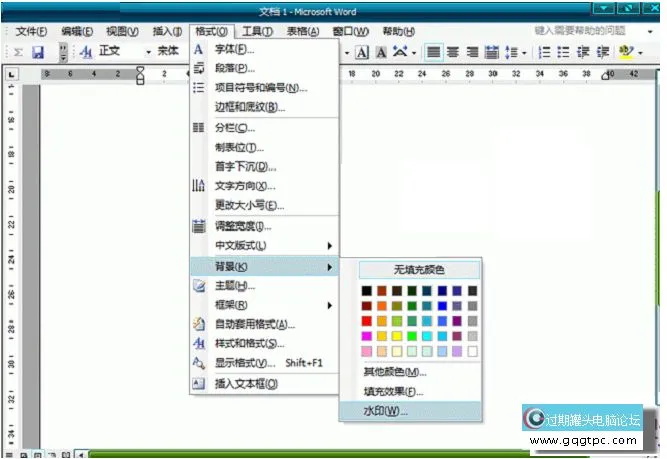Click the tab stop selector on ruler

11,74
